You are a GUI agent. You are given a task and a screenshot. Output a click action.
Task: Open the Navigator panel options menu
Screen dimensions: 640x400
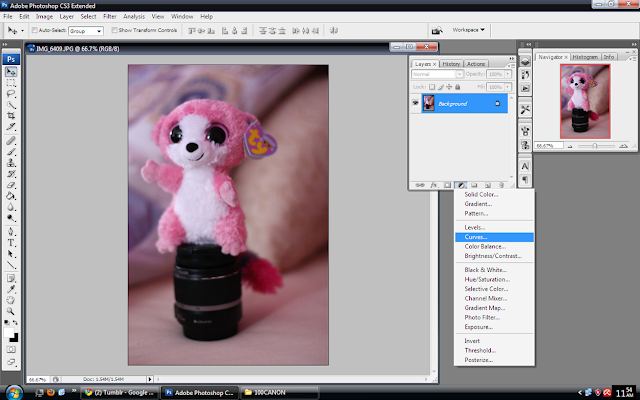coord(633,59)
